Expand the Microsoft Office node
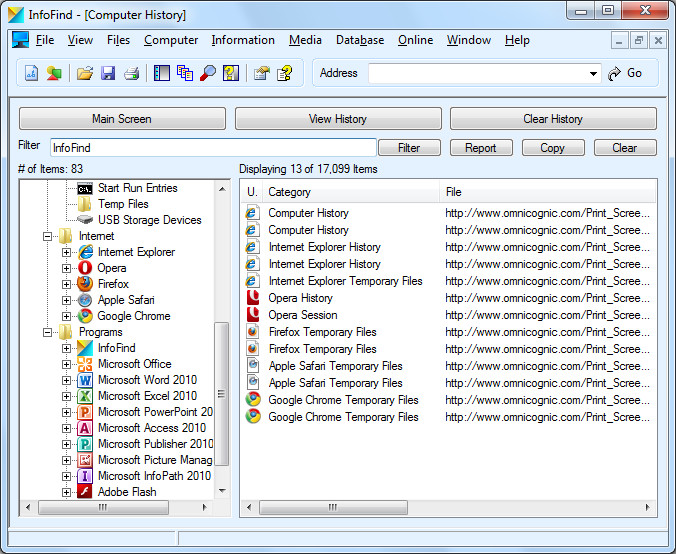The image size is (676, 554). coord(66,364)
